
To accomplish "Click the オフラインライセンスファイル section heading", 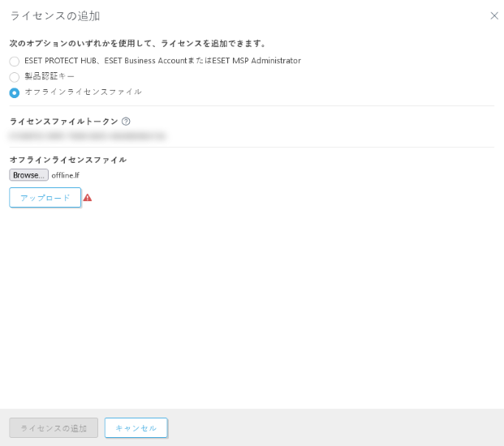I will click(x=68, y=160).
